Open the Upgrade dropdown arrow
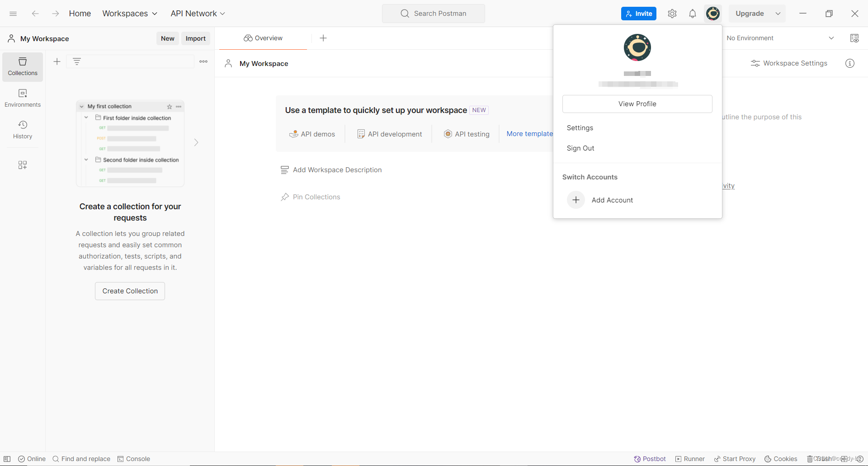 (x=778, y=14)
